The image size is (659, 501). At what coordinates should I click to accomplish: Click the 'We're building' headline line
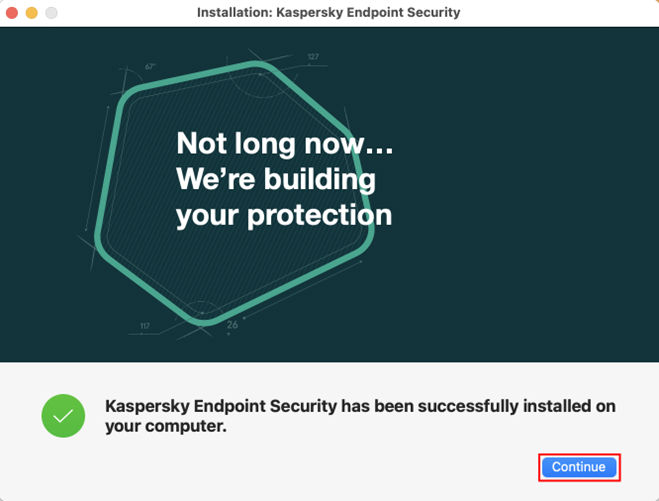coord(276,179)
